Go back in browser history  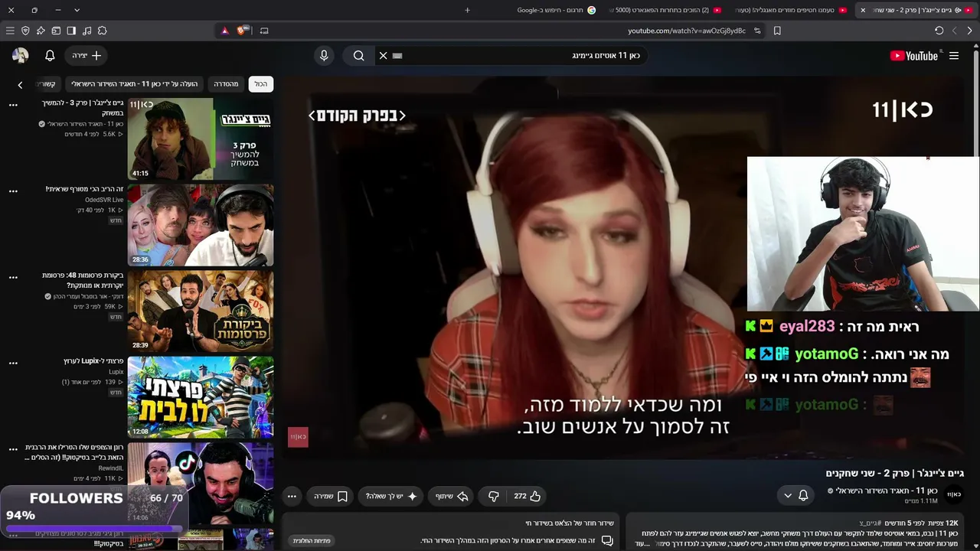969,31
